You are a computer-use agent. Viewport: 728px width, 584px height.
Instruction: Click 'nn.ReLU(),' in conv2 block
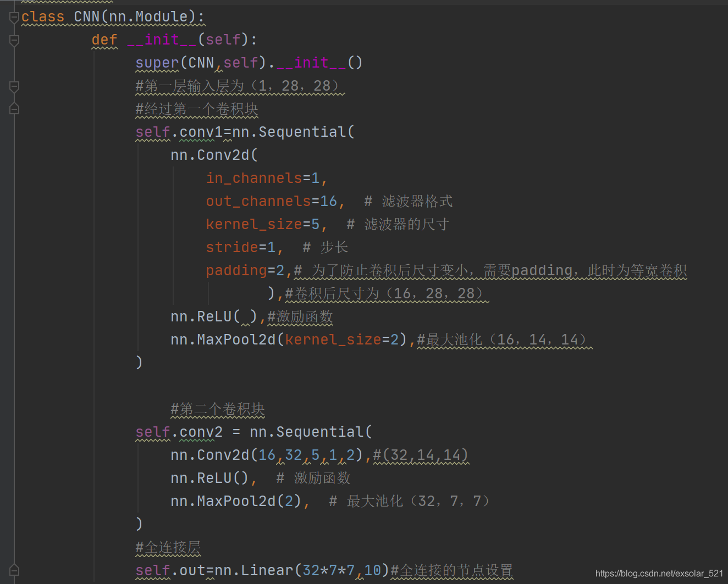[x=214, y=479]
